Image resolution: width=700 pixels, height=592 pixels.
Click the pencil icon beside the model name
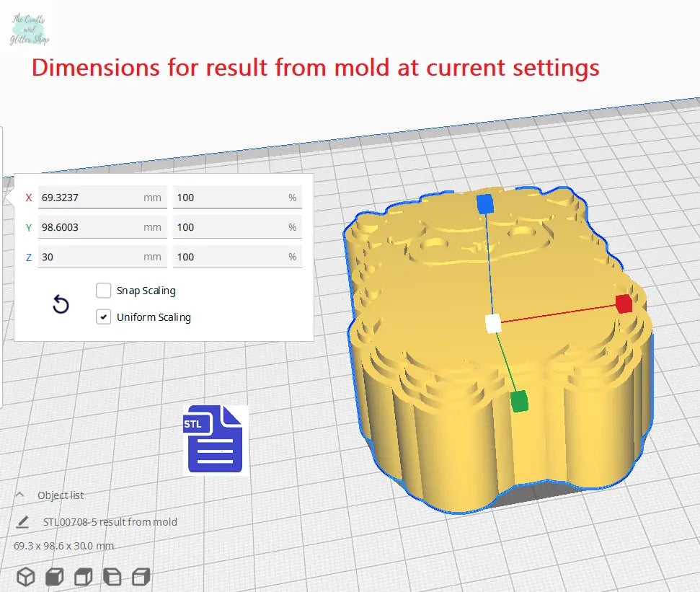point(23,521)
